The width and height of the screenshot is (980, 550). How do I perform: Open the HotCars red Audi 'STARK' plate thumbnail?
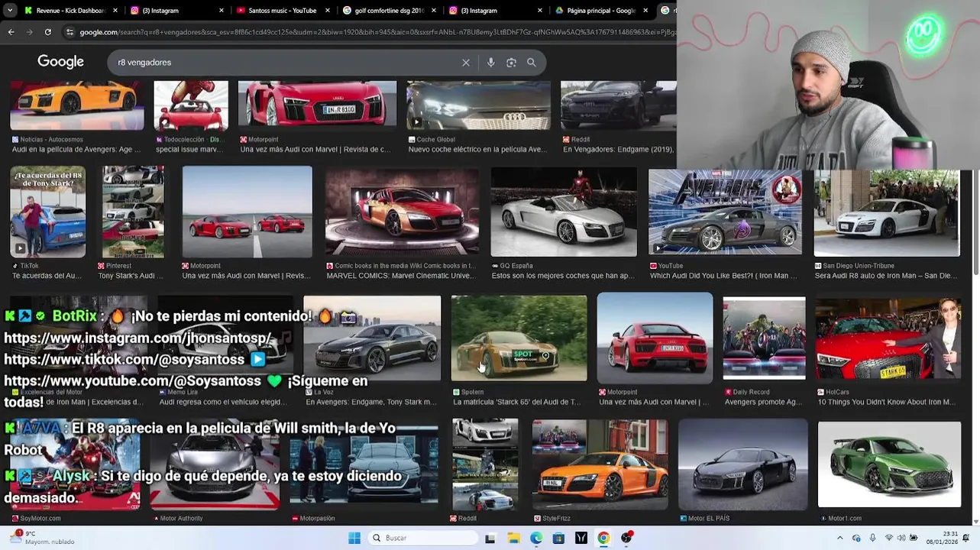point(888,338)
